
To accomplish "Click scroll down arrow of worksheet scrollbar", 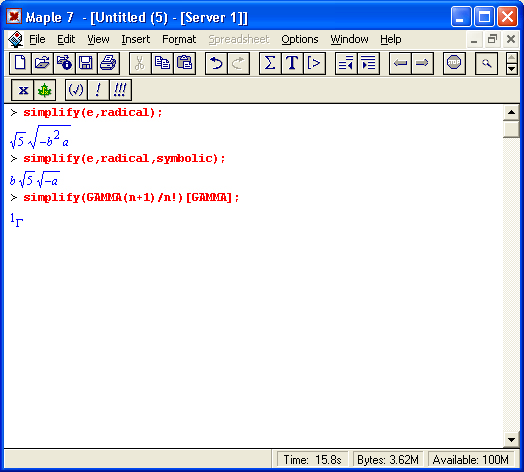I will click(511, 440).
